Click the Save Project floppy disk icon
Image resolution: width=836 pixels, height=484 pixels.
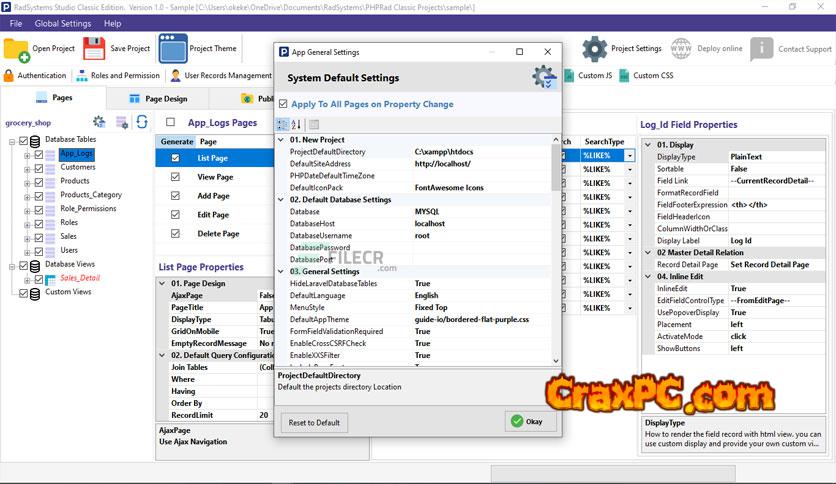click(94, 49)
